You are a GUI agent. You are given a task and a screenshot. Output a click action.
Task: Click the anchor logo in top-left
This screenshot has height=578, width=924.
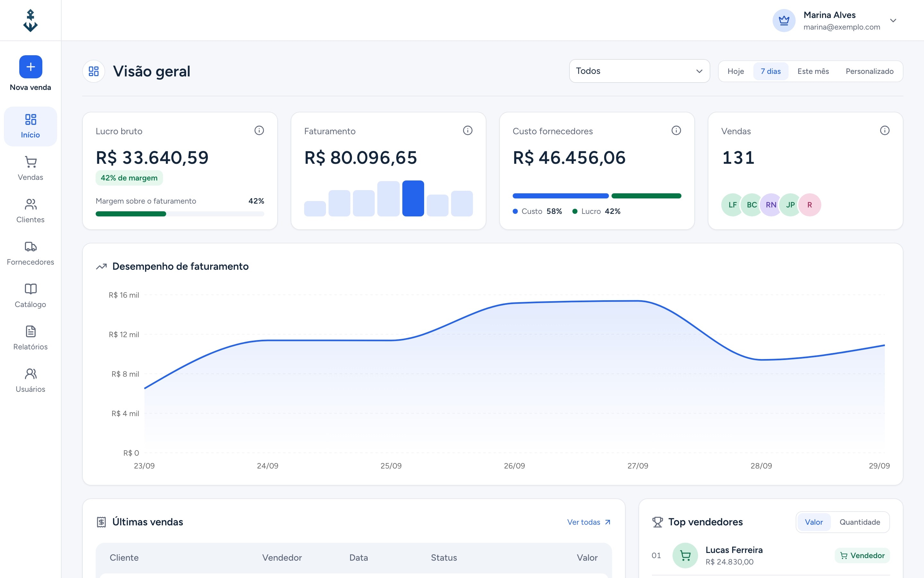coord(30,20)
